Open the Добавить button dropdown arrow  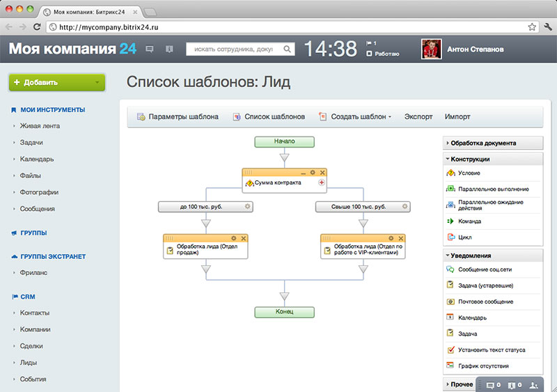[x=97, y=82]
